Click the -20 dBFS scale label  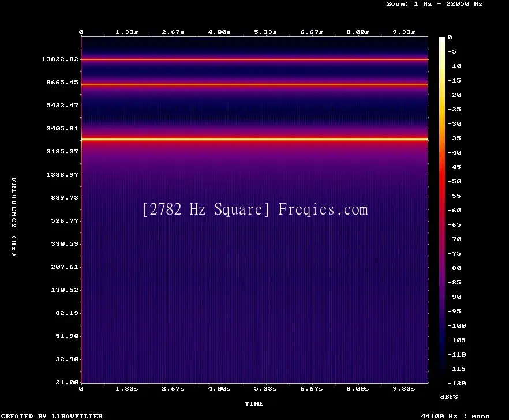454,95
